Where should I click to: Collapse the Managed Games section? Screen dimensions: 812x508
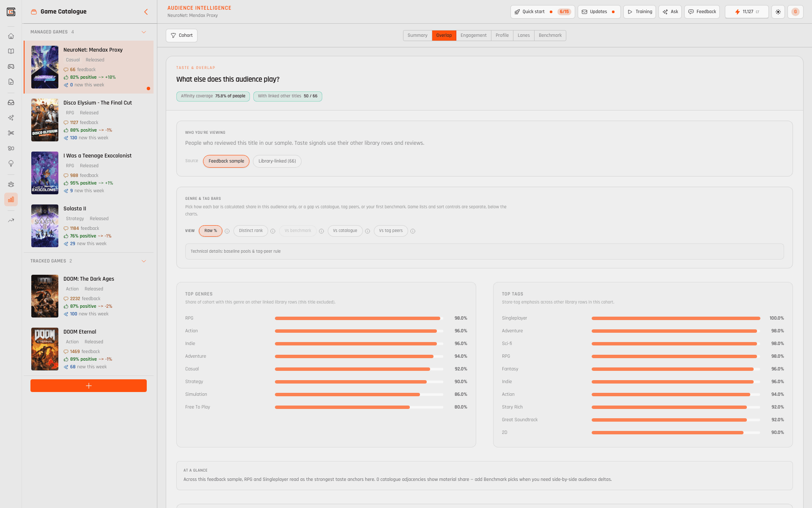click(x=143, y=32)
